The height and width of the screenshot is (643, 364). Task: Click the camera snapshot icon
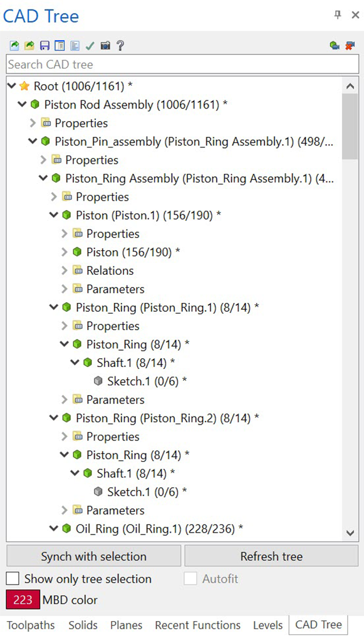105,46
